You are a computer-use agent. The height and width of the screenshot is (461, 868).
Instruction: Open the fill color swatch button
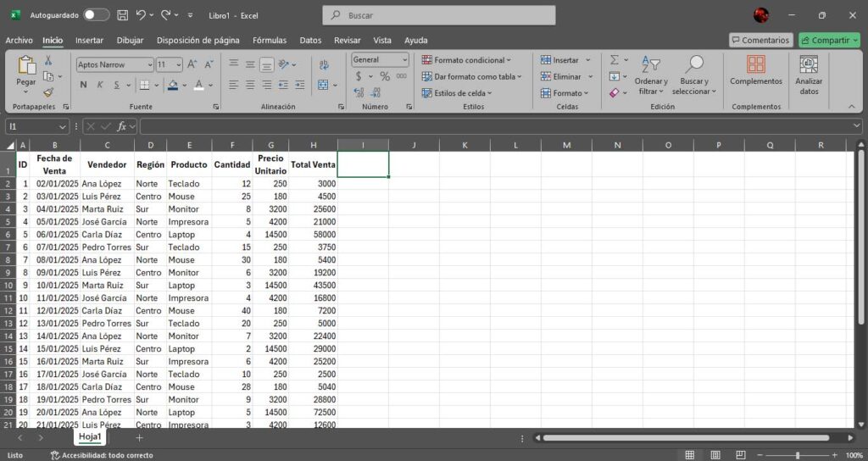(173, 85)
